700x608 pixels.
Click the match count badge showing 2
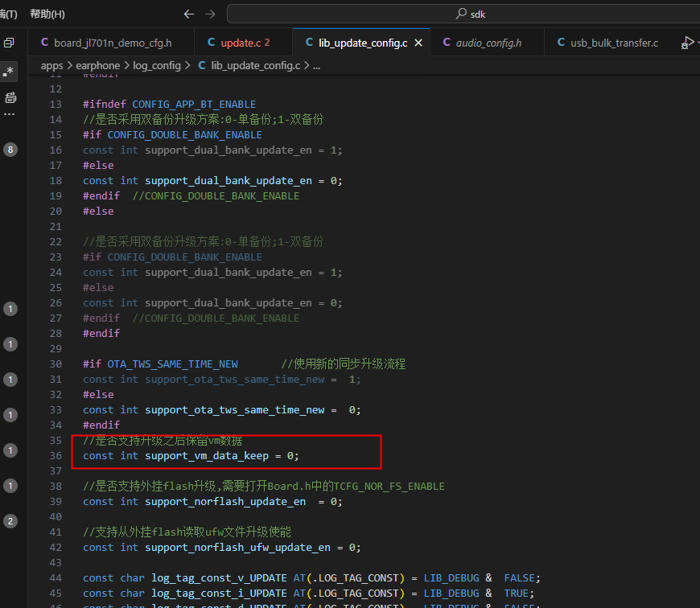click(x=10, y=521)
